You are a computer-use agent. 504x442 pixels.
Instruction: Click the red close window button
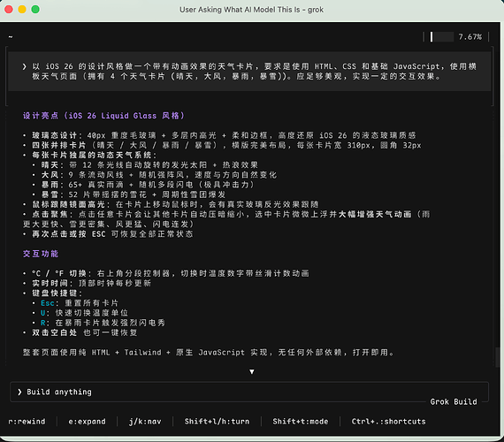[x=9, y=10]
